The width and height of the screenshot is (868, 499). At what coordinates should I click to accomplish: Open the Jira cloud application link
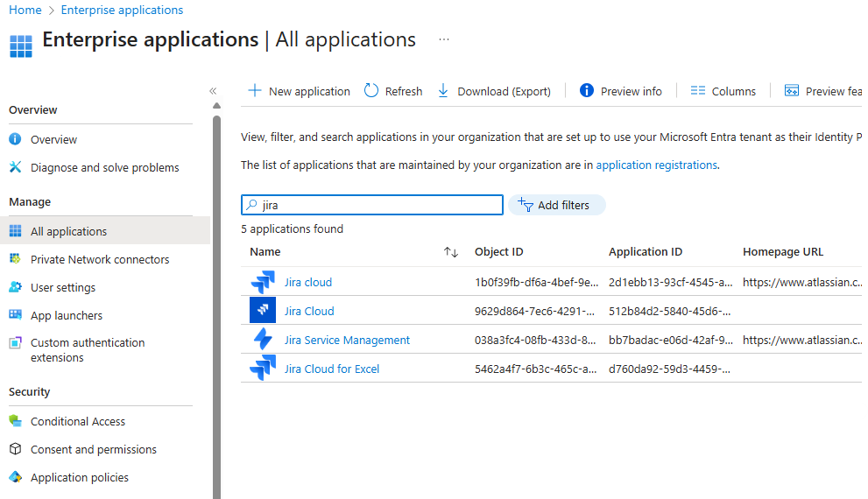click(308, 282)
